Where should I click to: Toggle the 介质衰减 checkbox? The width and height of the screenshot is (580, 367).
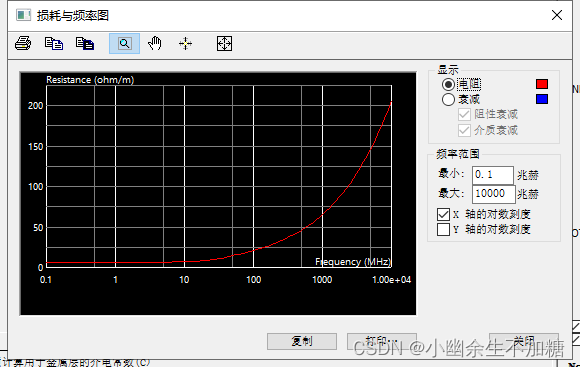pyautogui.click(x=464, y=130)
